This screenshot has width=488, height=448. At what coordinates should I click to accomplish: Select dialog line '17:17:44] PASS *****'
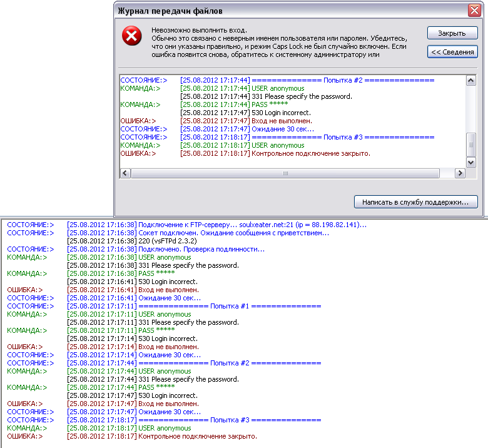tap(204, 104)
